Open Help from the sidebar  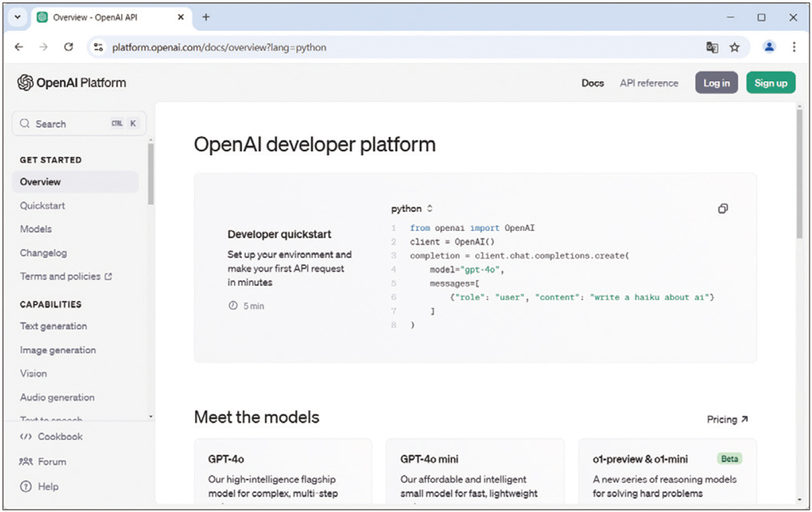click(x=47, y=486)
